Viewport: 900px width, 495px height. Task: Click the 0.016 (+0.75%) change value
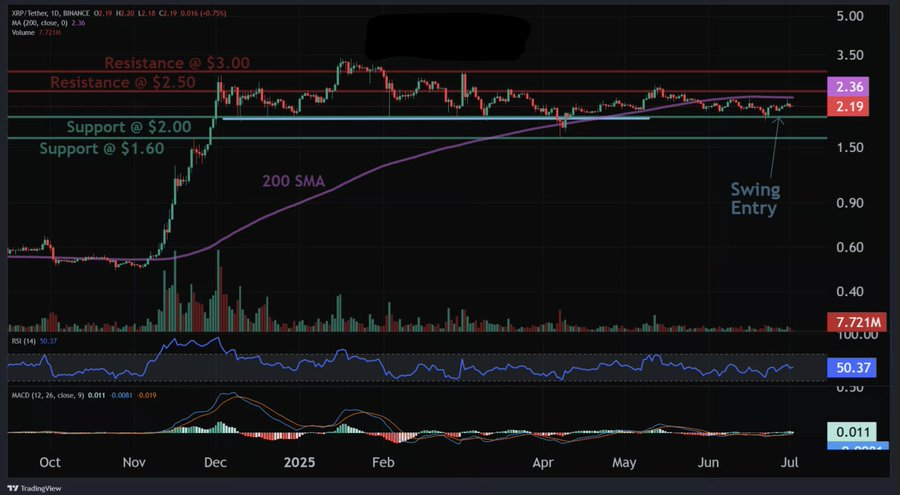tap(204, 13)
